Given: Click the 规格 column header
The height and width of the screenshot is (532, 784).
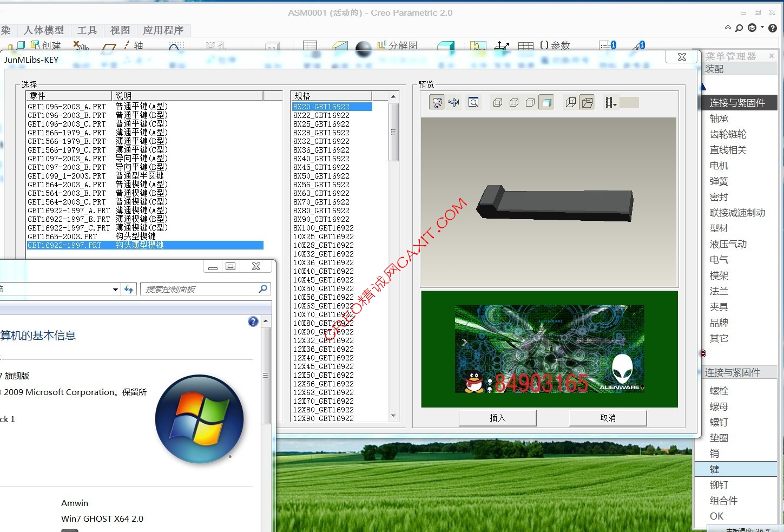Looking at the screenshot, I should click(332, 96).
